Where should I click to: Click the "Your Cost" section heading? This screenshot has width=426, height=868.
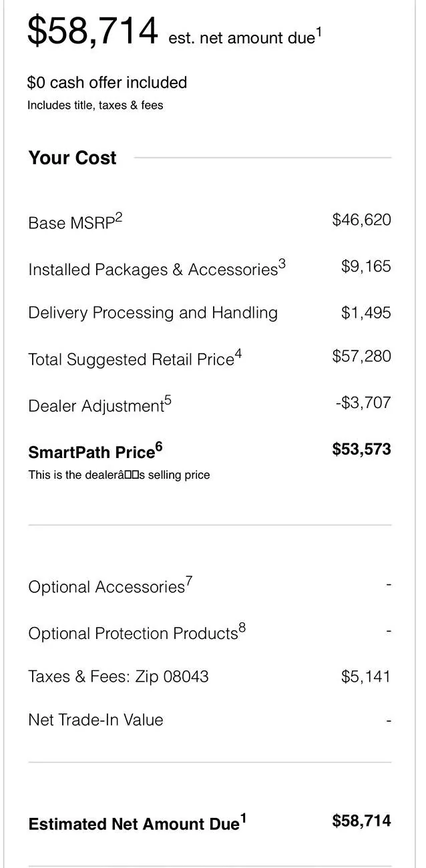[x=72, y=158]
